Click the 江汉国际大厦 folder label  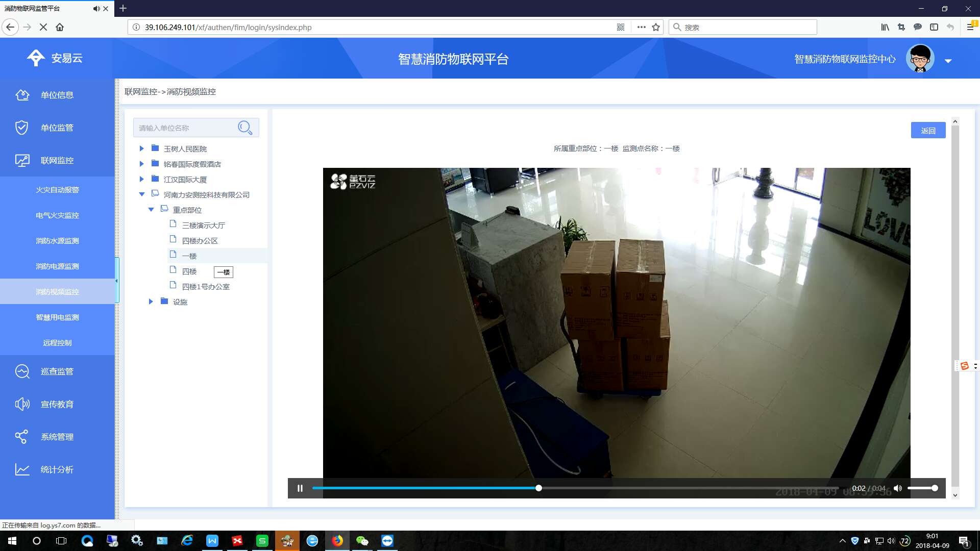click(x=185, y=180)
